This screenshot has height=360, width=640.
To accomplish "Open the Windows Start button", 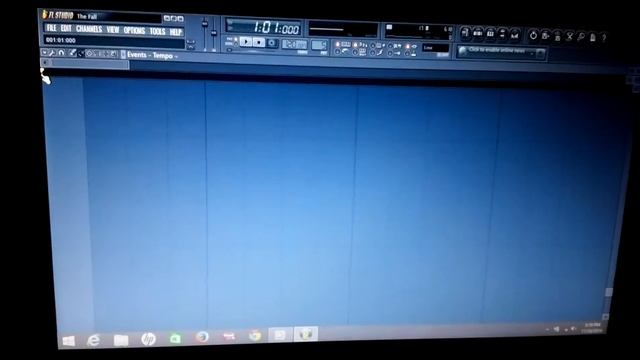I will 69,341.
